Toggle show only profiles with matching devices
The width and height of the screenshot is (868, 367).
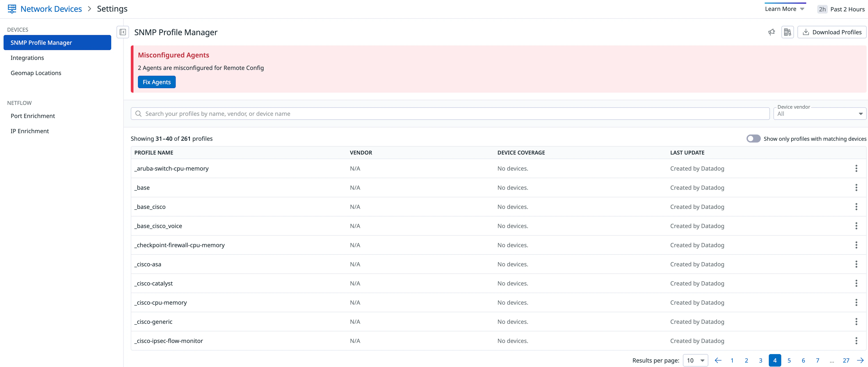(x=753, y=139)
